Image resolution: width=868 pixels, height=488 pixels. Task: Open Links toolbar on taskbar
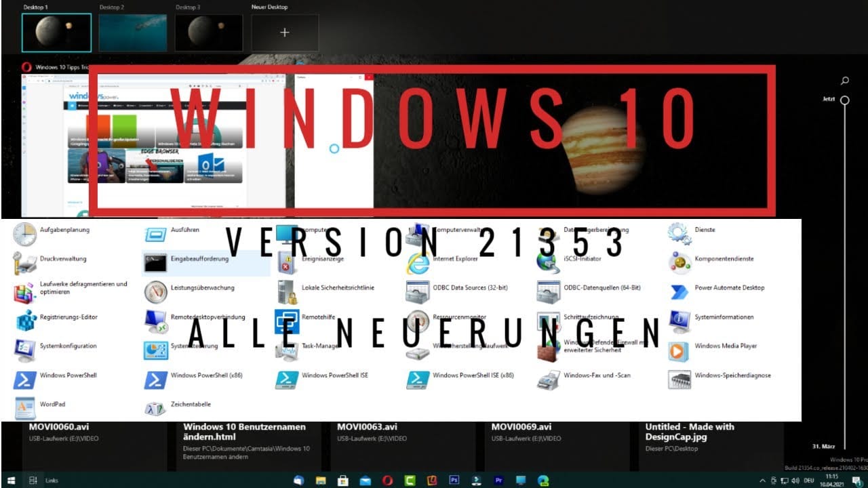point(52,480)
